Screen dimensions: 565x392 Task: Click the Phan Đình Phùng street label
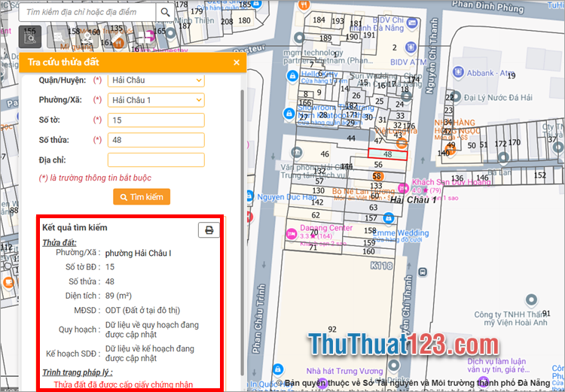tap(487, 6)
